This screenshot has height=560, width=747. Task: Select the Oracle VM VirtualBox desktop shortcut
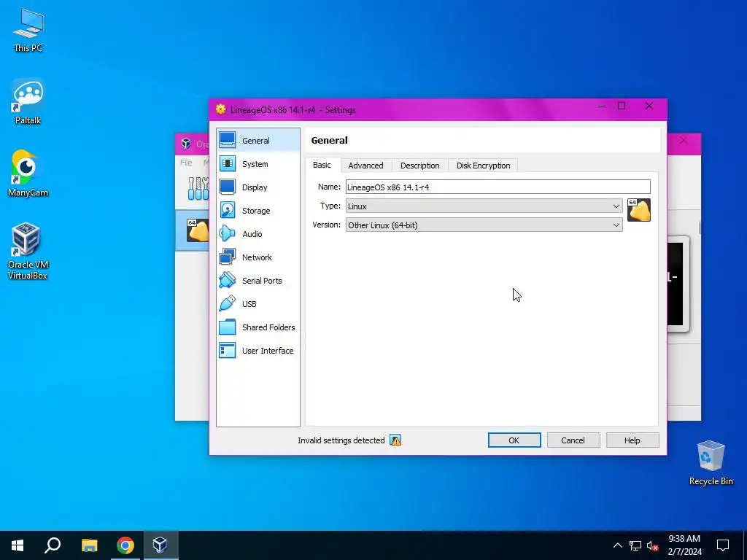click(28, 252)
